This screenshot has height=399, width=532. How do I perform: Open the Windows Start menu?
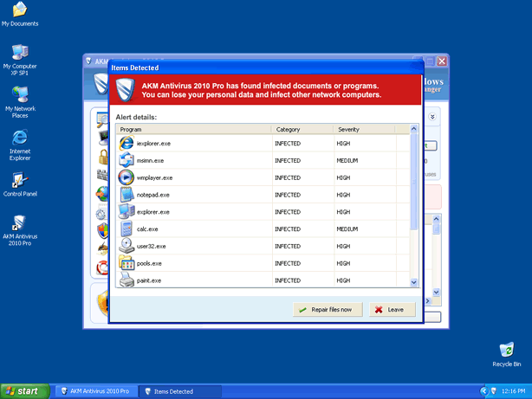[x=23, y=391]
